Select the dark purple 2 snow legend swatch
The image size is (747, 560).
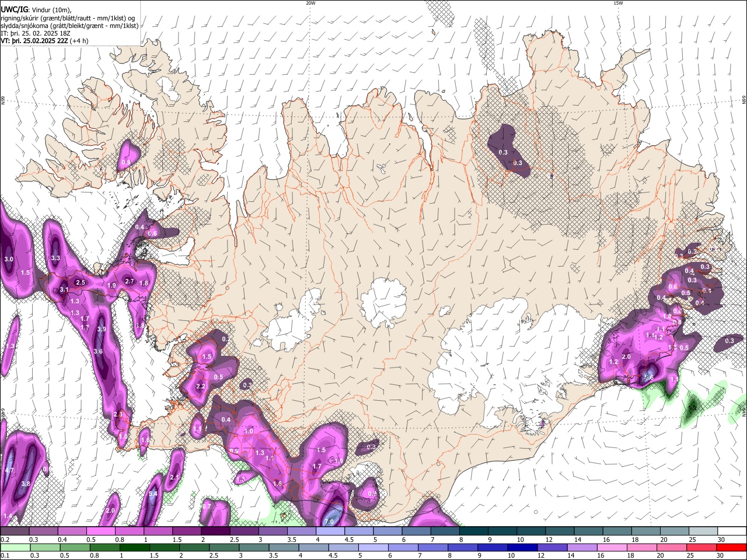pyautogui.click(x=215, y=531)
